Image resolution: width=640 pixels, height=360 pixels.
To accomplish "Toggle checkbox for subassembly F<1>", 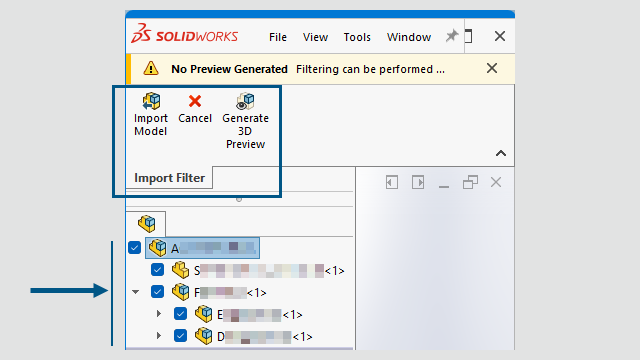I will 157,292.
